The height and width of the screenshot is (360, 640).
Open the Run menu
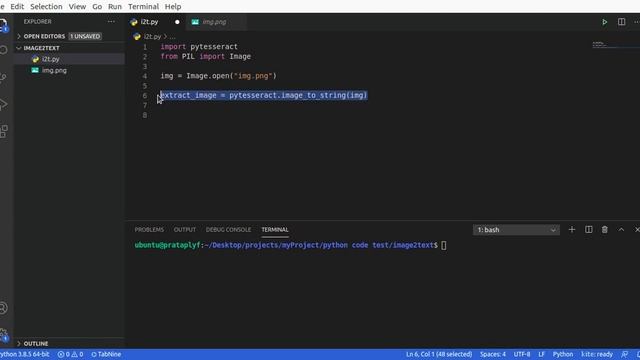tap(115, 7)
